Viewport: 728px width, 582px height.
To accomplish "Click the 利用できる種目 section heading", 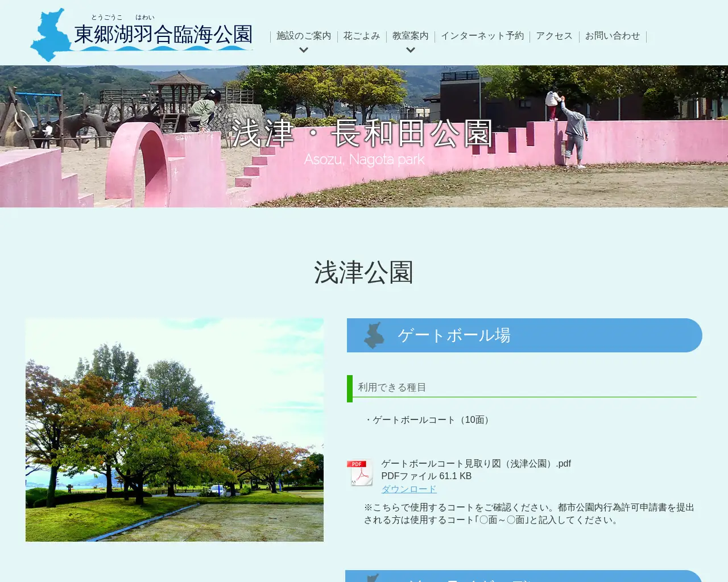I will (x=391, y=387).
